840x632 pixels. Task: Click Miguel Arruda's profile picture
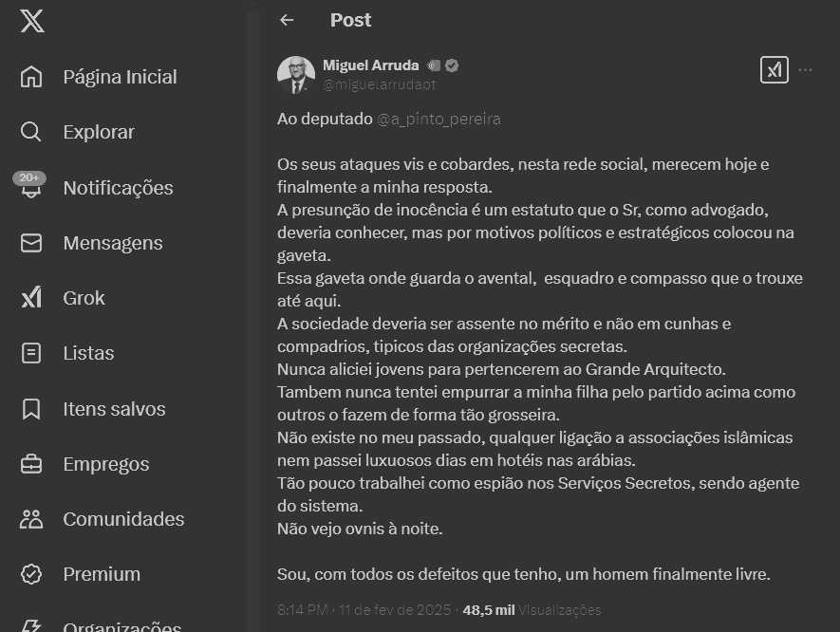pos(296,75)
